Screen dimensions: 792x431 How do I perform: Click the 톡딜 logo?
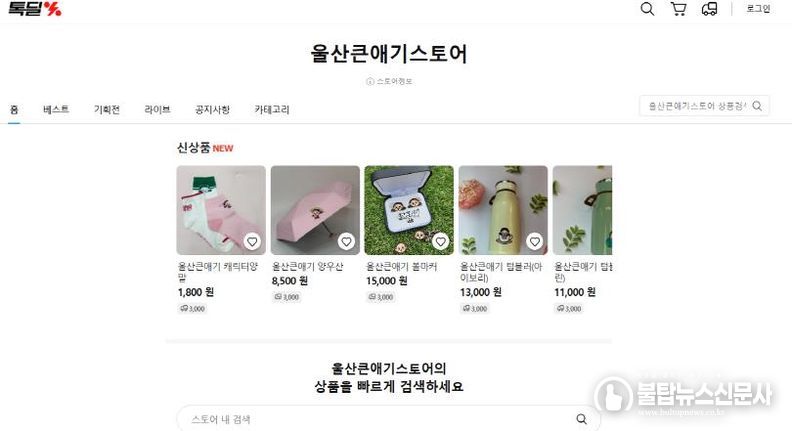(x=34, y=9)
